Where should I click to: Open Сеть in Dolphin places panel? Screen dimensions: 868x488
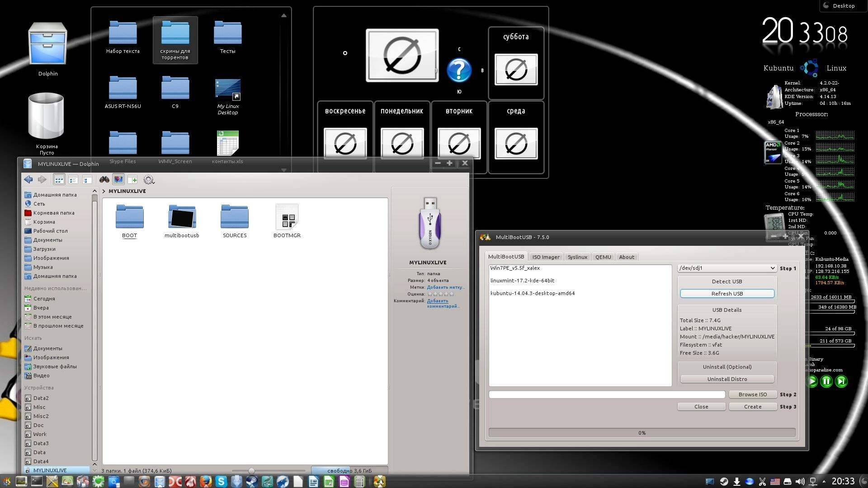pos(39,204)
